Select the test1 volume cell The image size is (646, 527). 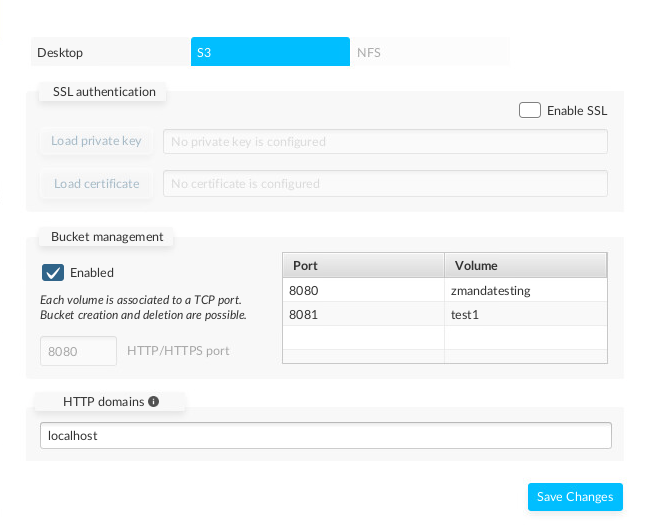pyautogui.click(x=525, y=314)
